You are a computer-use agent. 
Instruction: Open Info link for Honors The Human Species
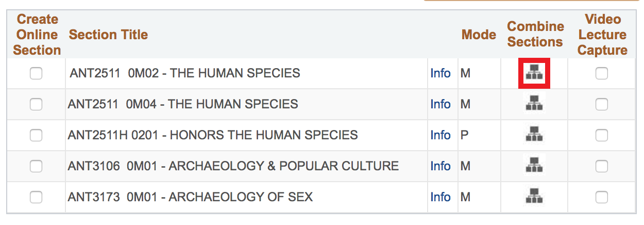(x=440, y=135)
